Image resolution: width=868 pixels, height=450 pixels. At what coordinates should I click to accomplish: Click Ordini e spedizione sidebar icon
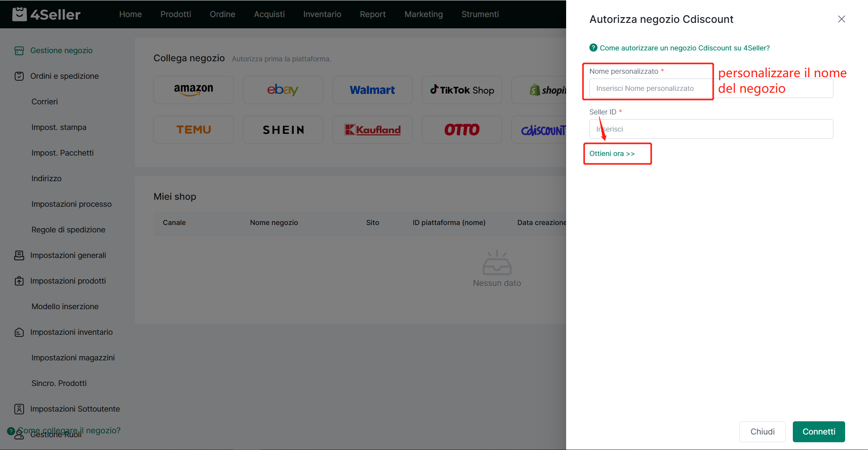pyautogui.click(x=19, y=76)
